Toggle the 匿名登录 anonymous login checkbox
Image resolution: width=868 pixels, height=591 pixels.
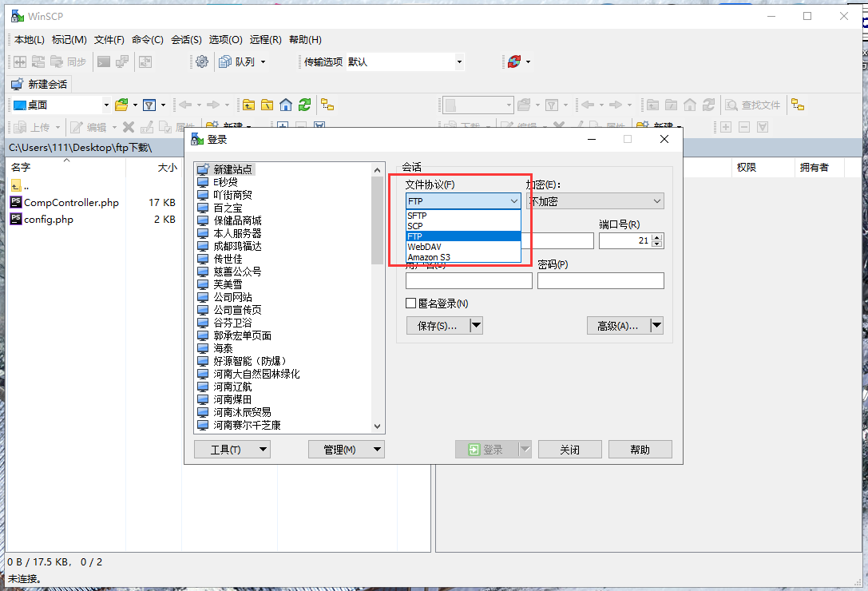tap(410, 303)
